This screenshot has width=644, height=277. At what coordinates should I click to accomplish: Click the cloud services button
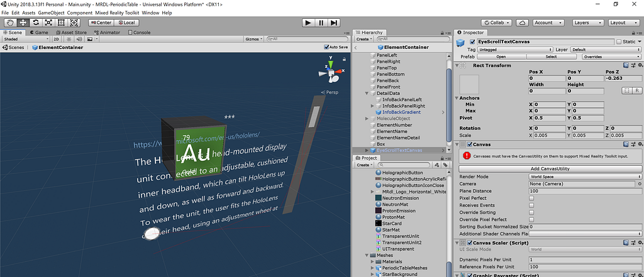pyautogui.click(x=522, y=23)
